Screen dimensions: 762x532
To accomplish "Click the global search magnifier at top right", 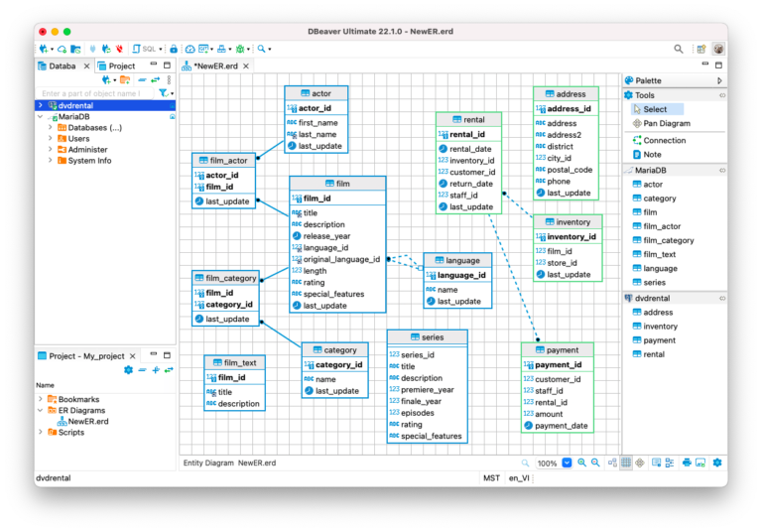I will pyautogui.click(x=679, y=49).
